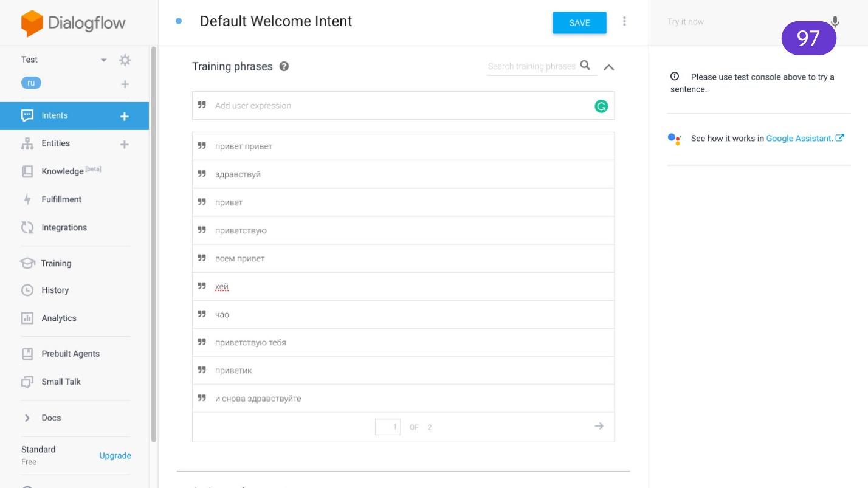The height and width of the screenshot is (488, 868).
Task: Go to the next page of training phrases
Action: pos(599,426)
